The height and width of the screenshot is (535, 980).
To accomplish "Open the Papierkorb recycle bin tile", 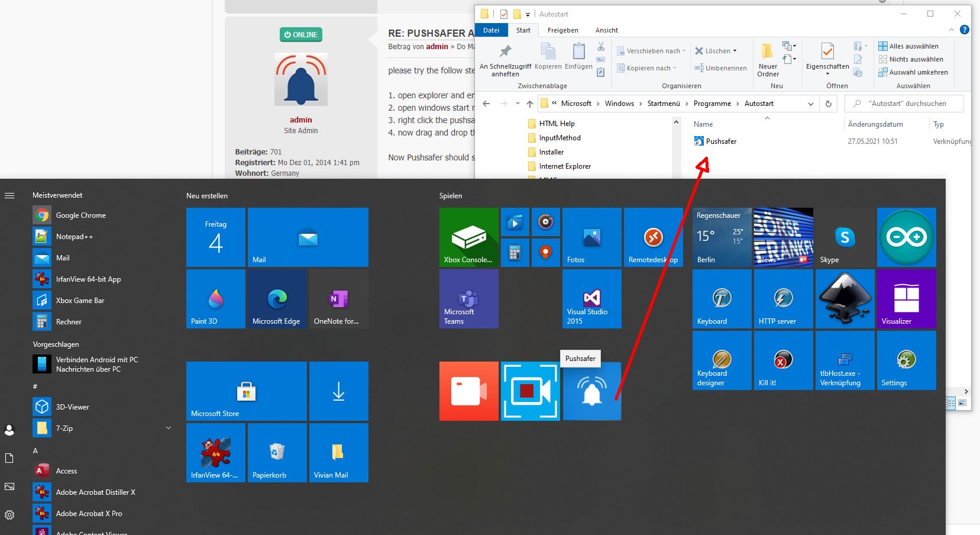I will tap(277, 453).
